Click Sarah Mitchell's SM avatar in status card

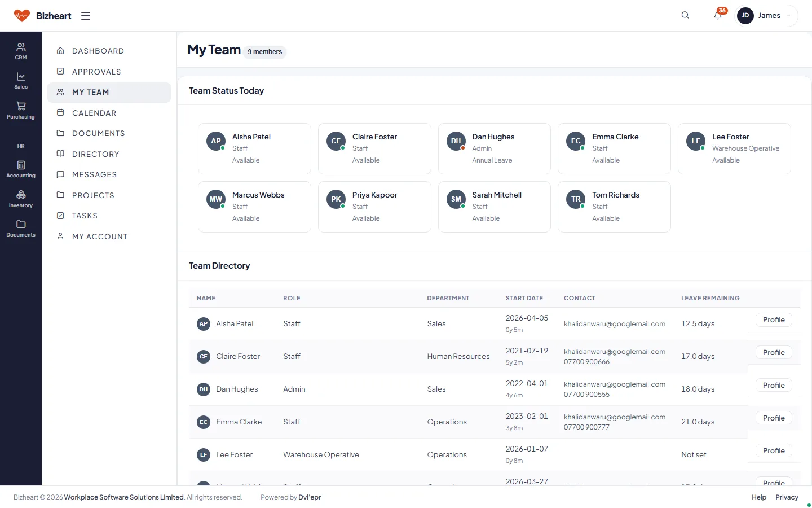pyautogui.click(x=456, y=199)
